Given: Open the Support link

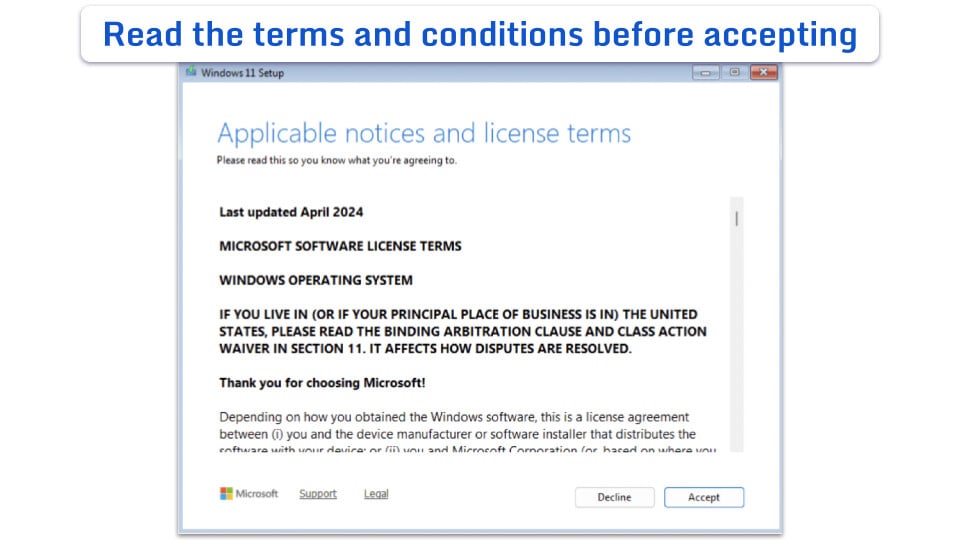Looking at the screenshot, I should coord(318,493).
